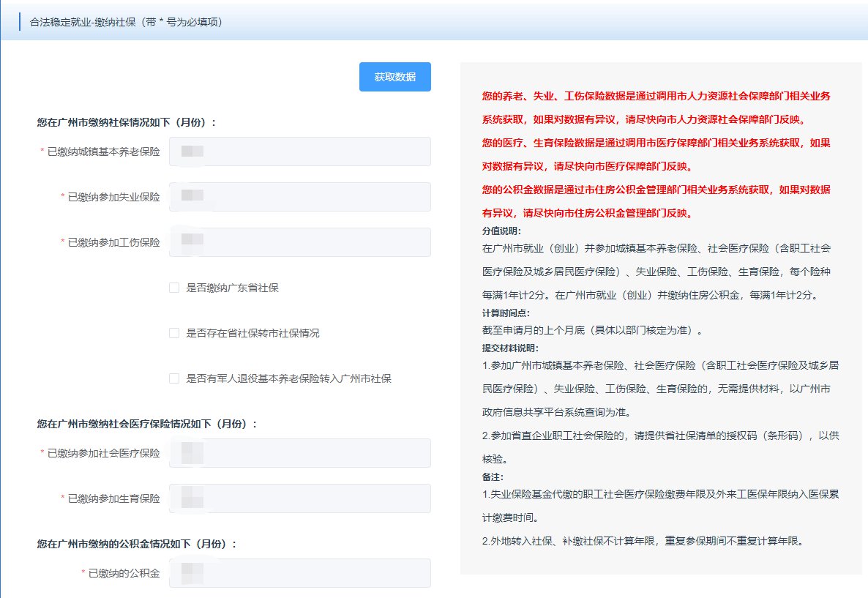Click the 您在广州市缴纳社会医疗保险情况如下 section heading
Viewport: 868px width, 598px height.
coord(147,424)
